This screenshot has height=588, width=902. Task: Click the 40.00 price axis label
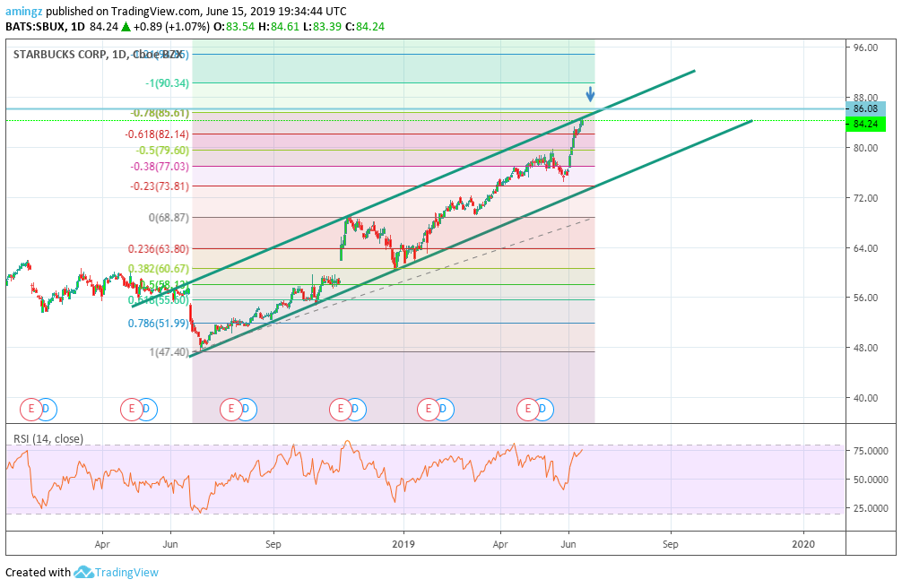click(x=866, y=398)
